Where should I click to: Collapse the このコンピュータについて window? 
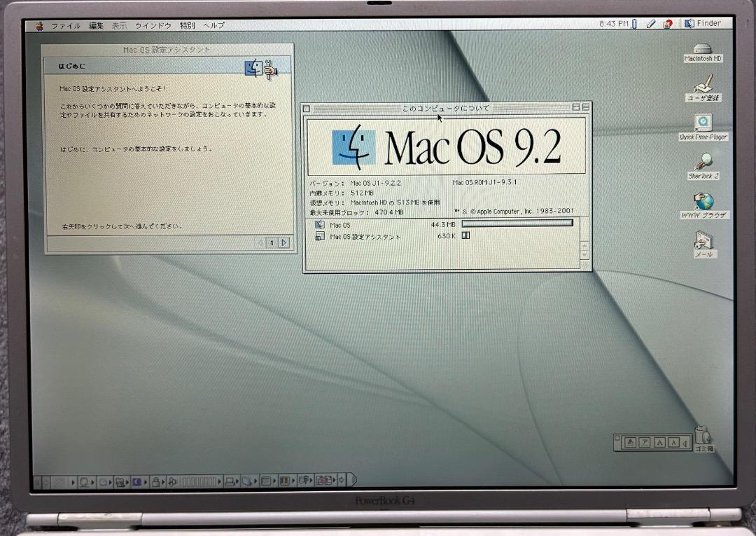point(585,107)
